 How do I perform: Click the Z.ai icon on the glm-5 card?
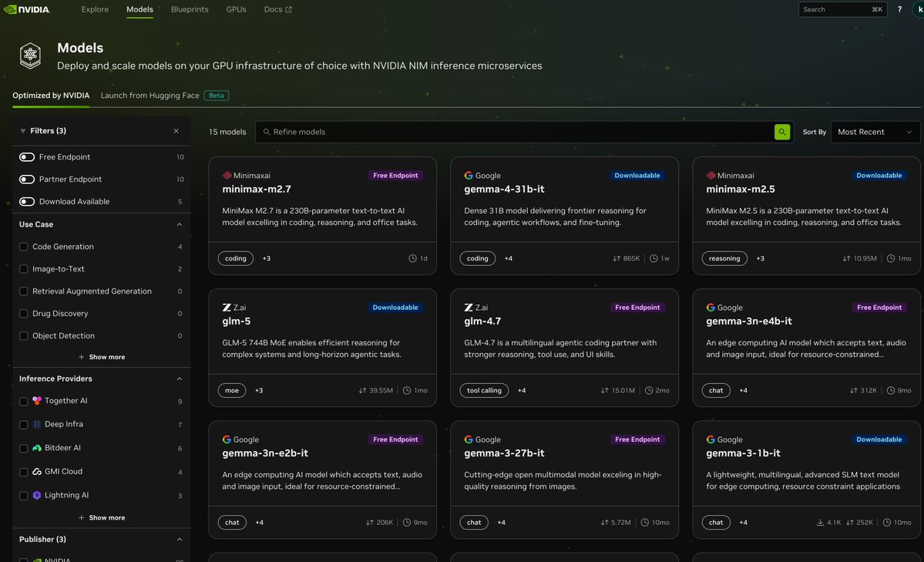coord(227,307)
